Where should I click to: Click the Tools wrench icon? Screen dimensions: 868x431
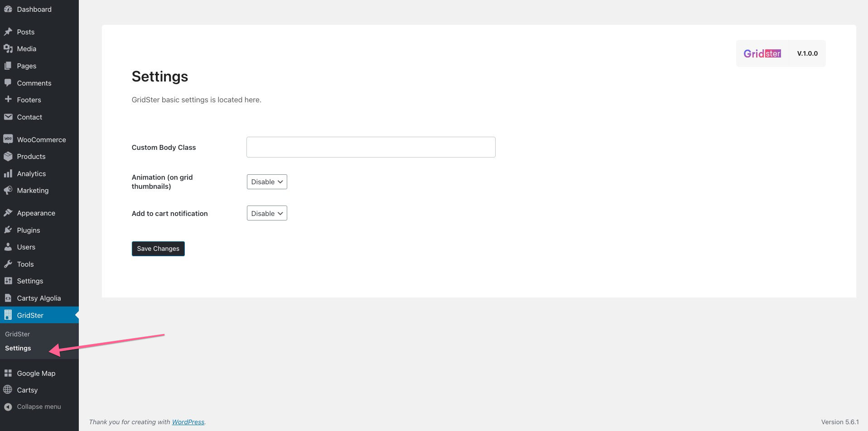pos(8,264)
